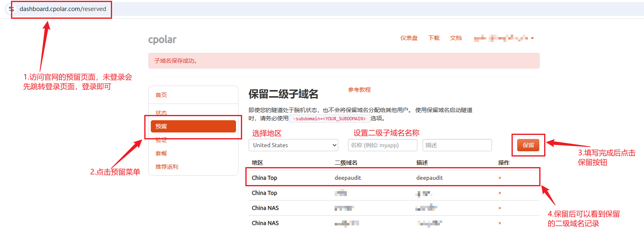644x247 pixels.
Task: Open the United States region dropdown
Action: (x=293, y=145)
